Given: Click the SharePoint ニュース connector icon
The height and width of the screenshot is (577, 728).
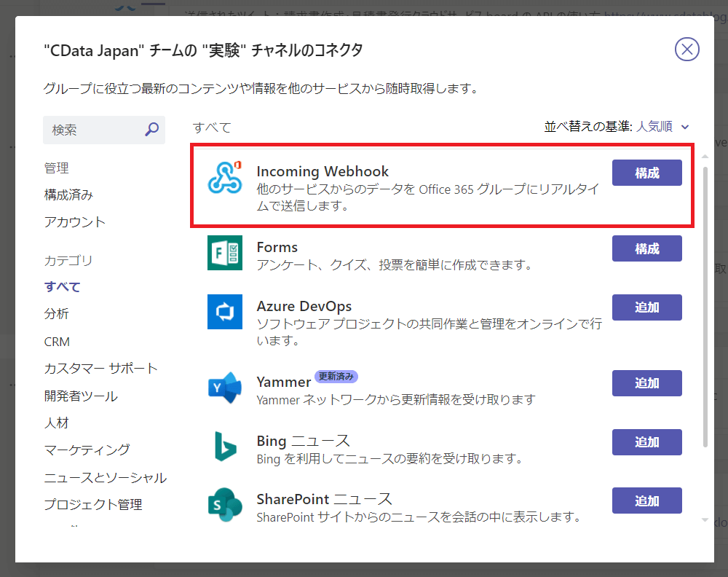Looking at the screenshot, I should pyautogui.click(x=225, y=505).
